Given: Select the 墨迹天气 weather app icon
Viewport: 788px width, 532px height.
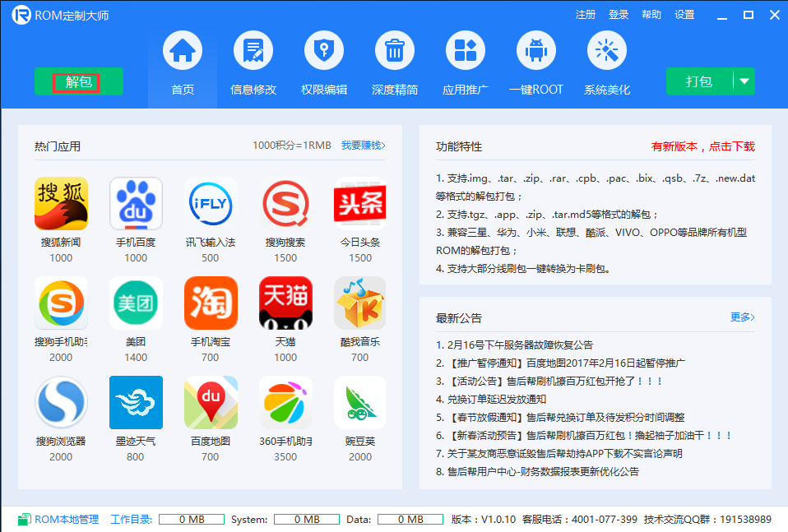Looking at the screenshot, I should point(136,402).
